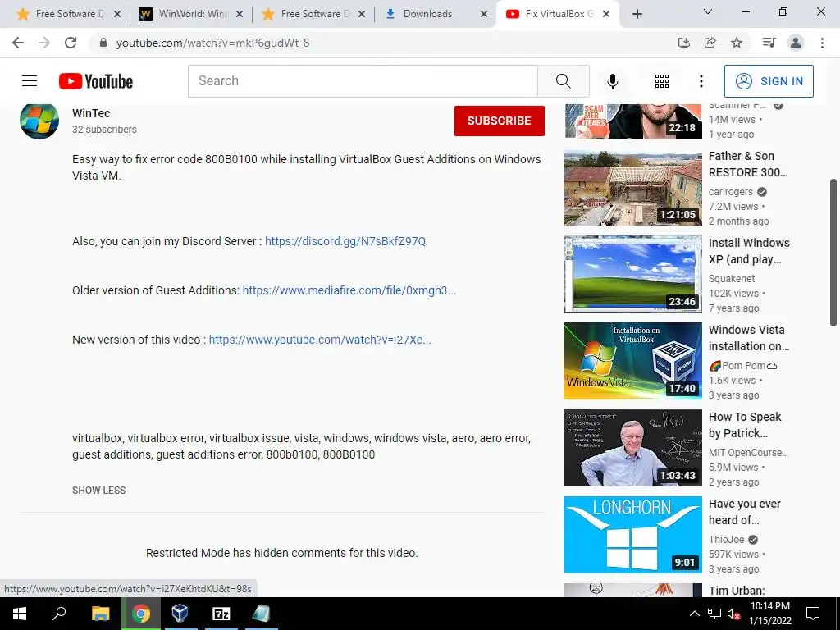The width and height of the screenshot is (840, 630).
Task: Open the network tray icon
Action: [714, 614]
